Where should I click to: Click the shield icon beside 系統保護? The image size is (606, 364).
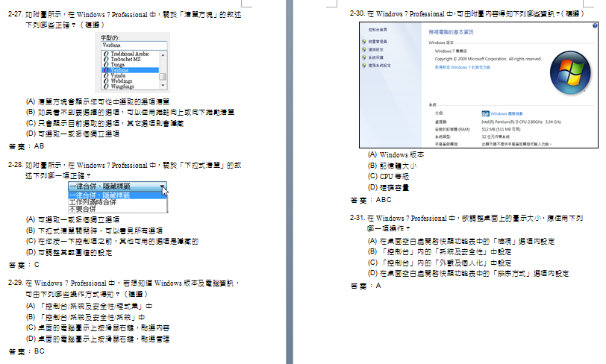click(363, 57)
